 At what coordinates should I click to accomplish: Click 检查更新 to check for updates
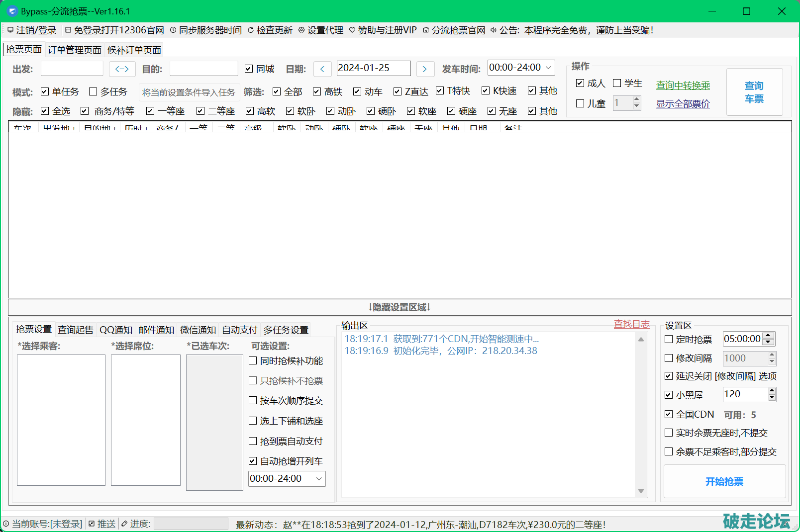(270, 30)
